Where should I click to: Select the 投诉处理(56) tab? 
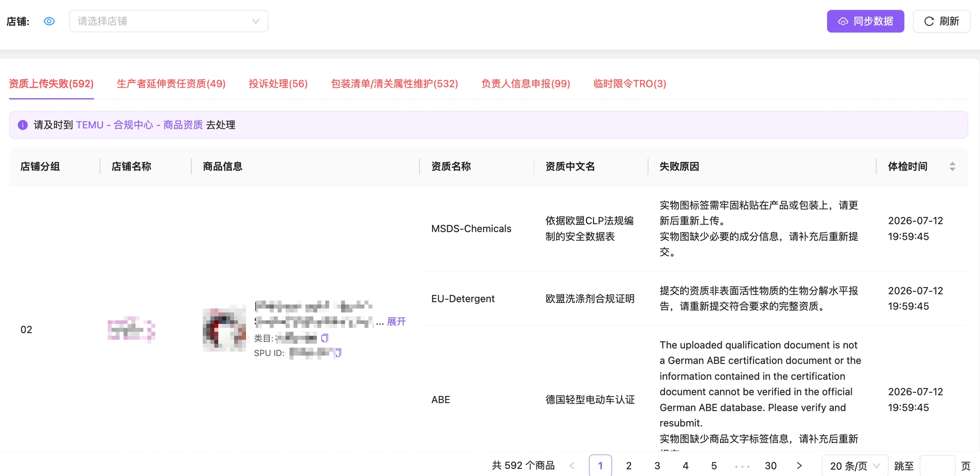point(278,84)
